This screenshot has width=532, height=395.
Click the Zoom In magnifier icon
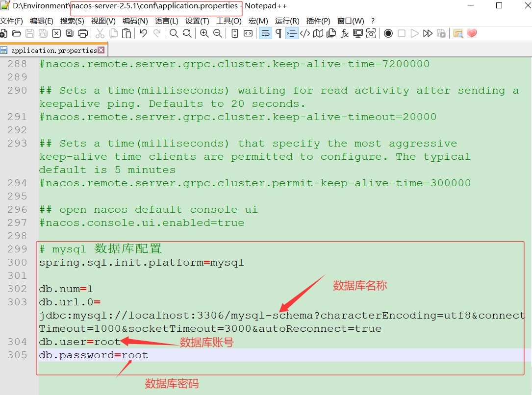click(204, 33)
